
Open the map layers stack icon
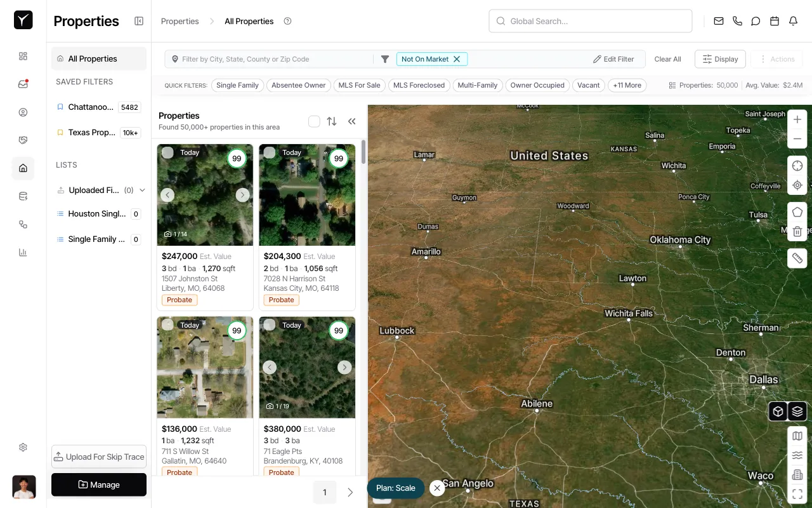click(x=797, y=411)
